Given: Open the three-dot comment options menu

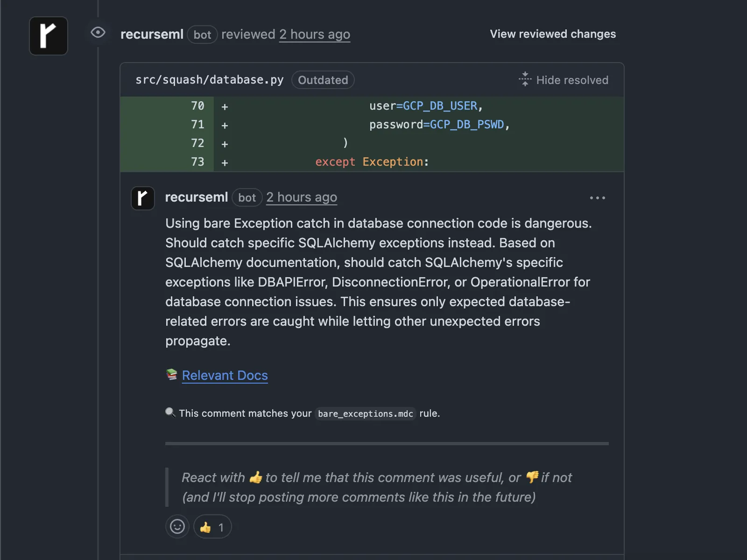Looking at the screenshot, I should pyautogui.click(x=597, y=198).
